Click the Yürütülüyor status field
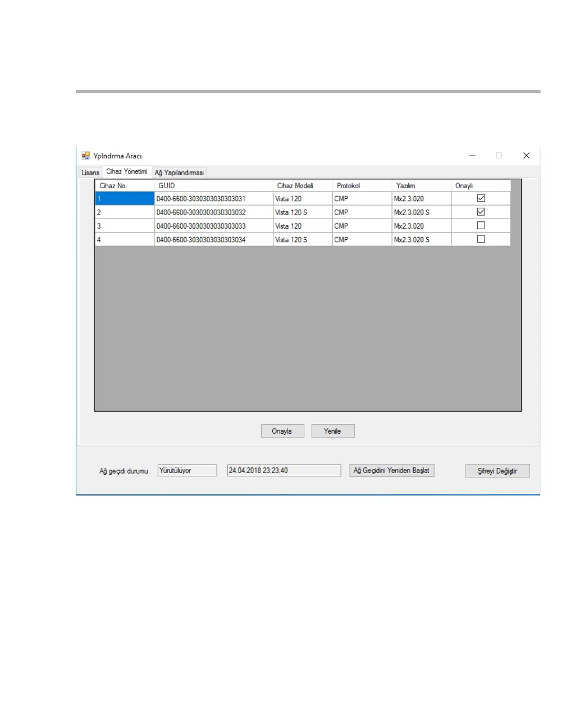566x728 pixels. tap(187, 471)
